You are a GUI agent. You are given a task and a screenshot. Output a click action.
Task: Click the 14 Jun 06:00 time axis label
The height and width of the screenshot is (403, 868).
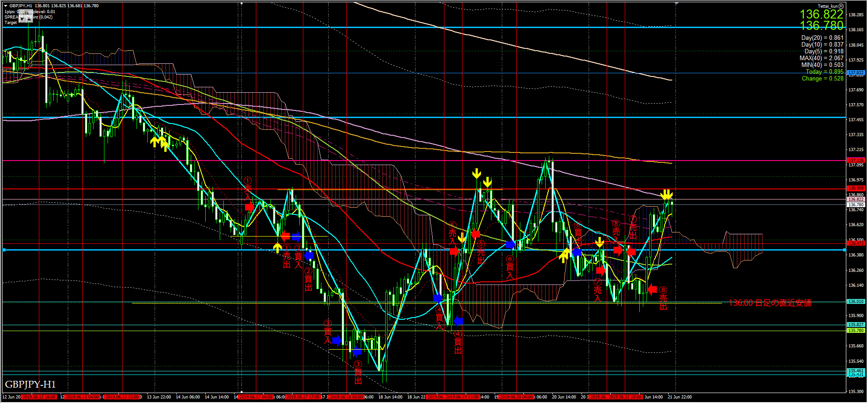click(188, 397)
